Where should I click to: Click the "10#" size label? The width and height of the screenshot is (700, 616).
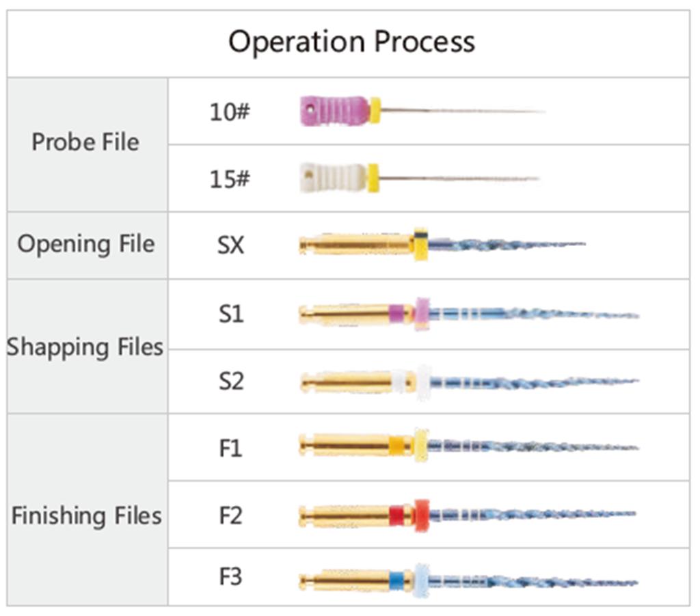point(230,111)
